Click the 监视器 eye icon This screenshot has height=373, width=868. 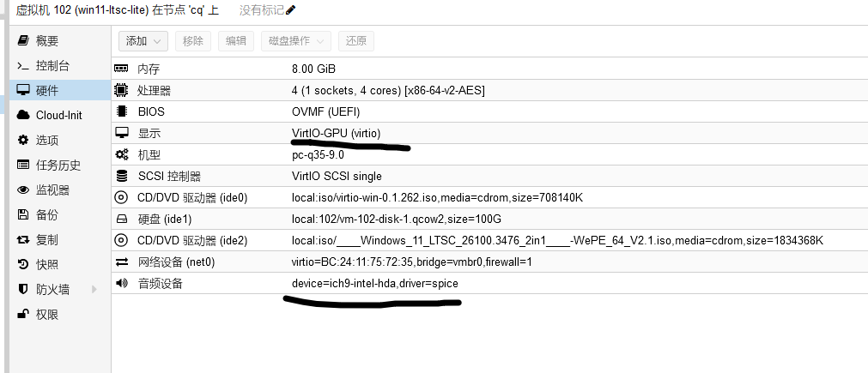22,190
